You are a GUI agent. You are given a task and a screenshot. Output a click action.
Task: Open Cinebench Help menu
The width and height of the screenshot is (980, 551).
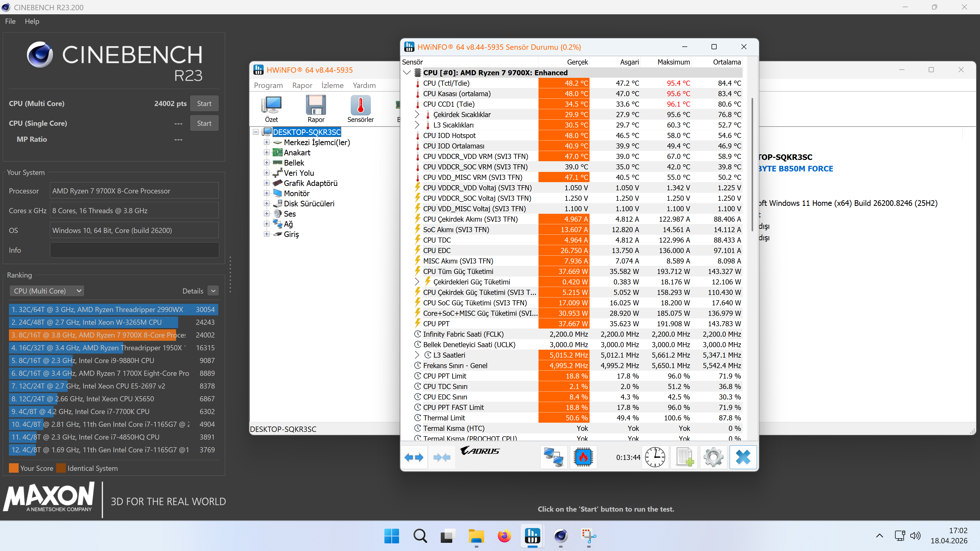pyautogui.click(x=32, y=21)
